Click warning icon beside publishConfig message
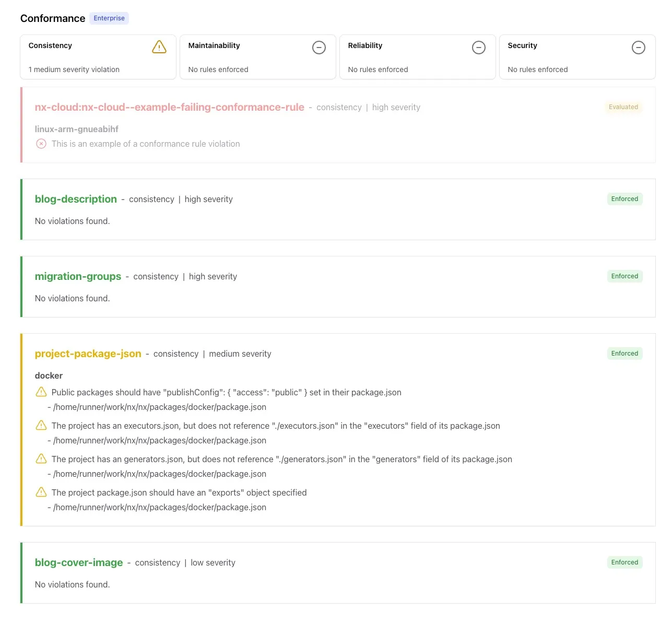 point(41,392)
